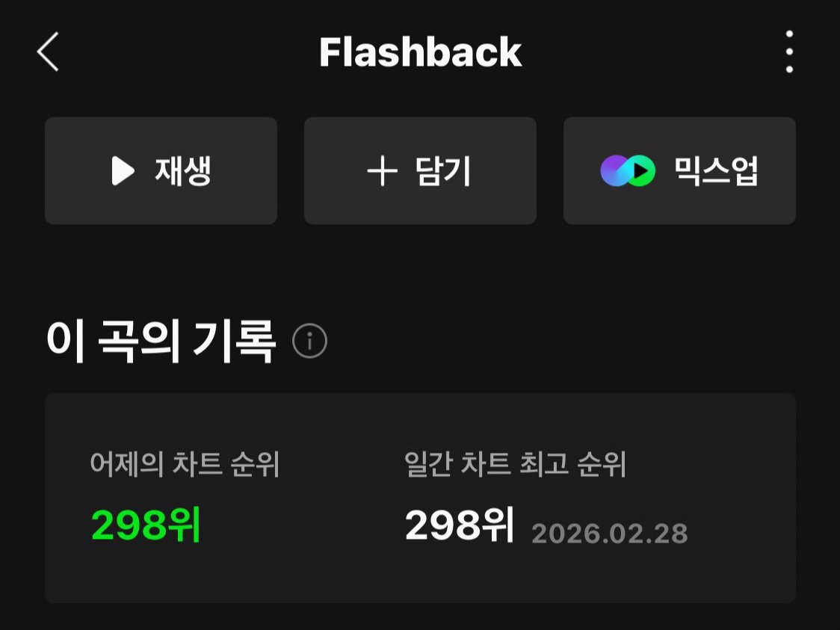Image resolution: width=840 pixels, height=630 pixels.
Task: Tap the 담기 button label
Action: coord(442,171)
